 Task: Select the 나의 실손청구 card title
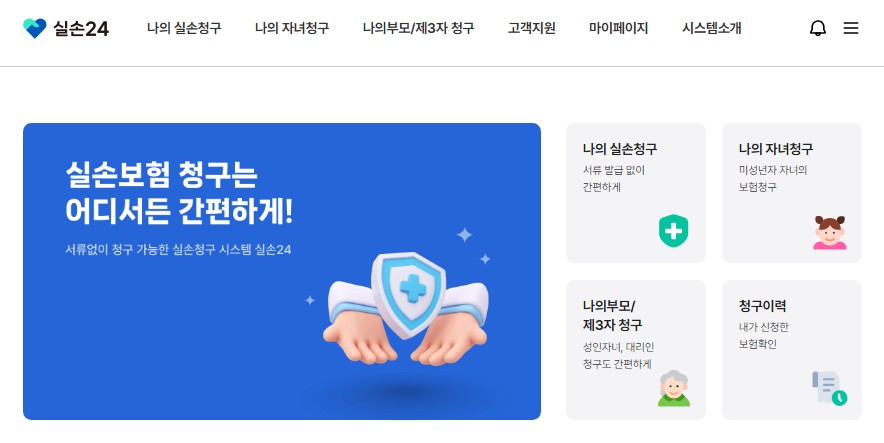click(620, 149)
